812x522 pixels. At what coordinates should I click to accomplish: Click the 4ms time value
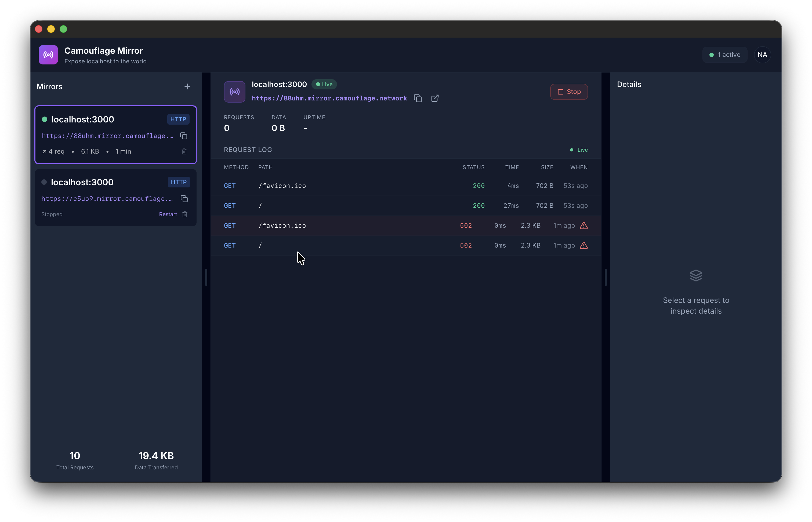[513, 186]
